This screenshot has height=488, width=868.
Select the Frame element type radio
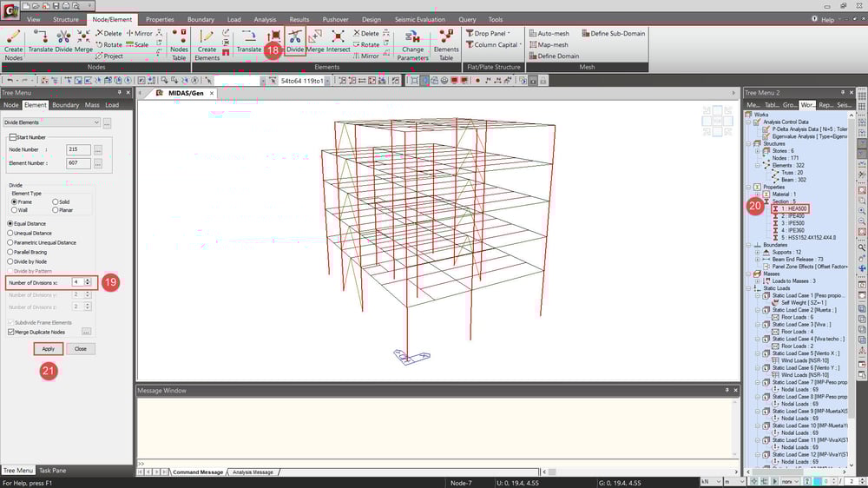coord(15,202)
